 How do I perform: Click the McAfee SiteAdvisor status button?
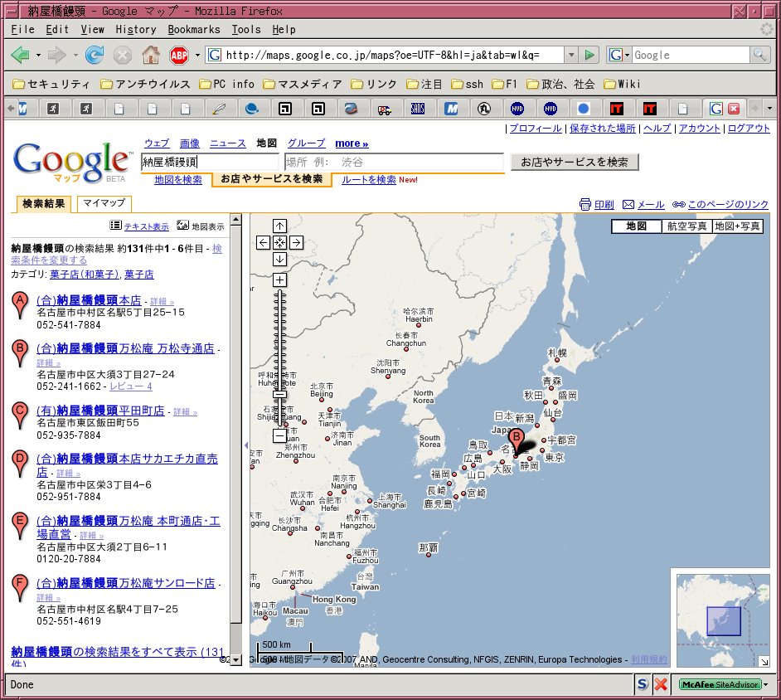click(720, 684)
